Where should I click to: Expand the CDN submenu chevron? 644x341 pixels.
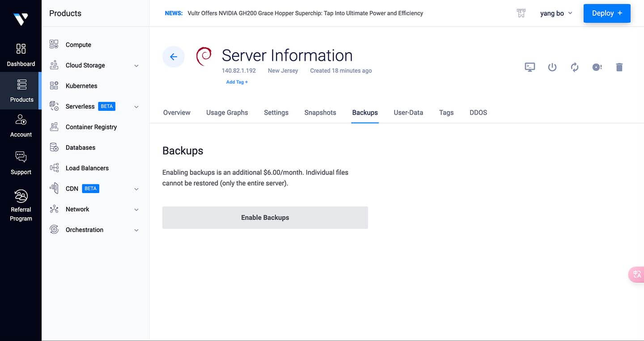136,189
